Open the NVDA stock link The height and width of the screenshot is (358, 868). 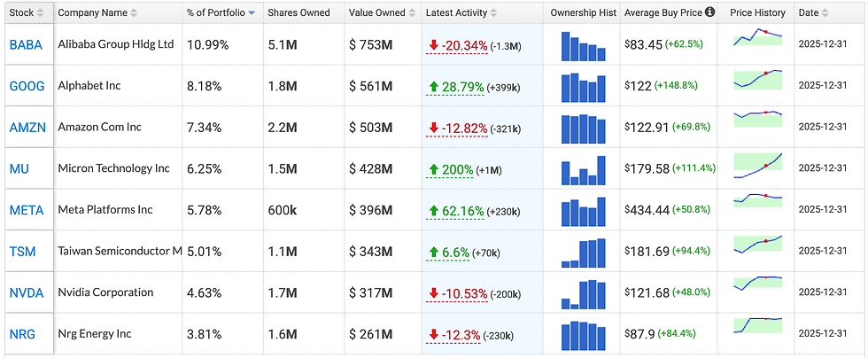click(27, 292)
